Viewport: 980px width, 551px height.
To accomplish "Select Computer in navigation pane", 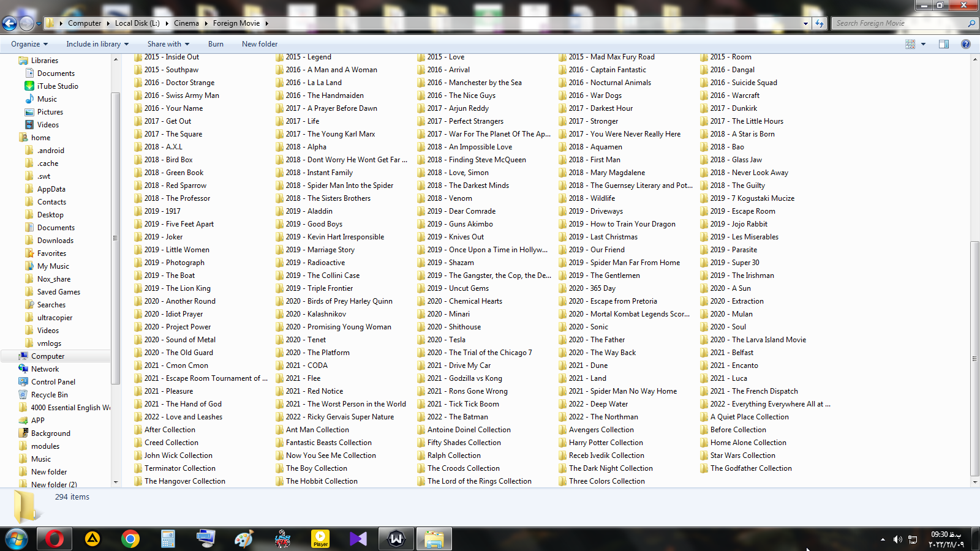I will click(48, 356).
